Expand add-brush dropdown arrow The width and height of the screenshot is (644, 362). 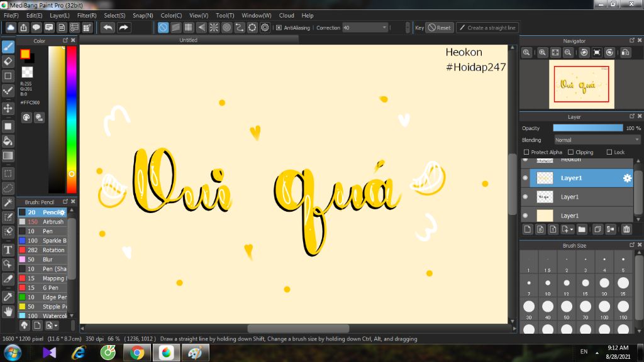point(56,326)
